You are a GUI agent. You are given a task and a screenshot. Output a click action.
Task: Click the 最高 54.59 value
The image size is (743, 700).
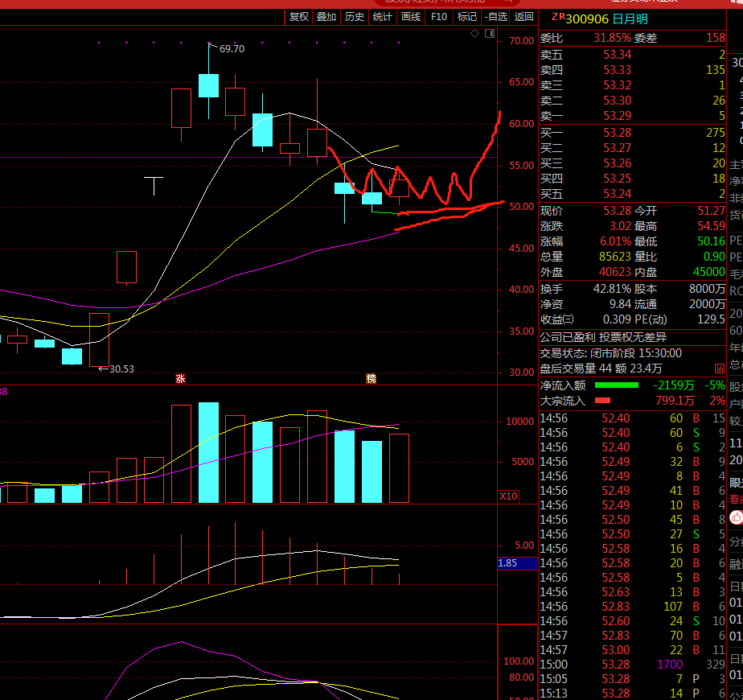[712, 226]
